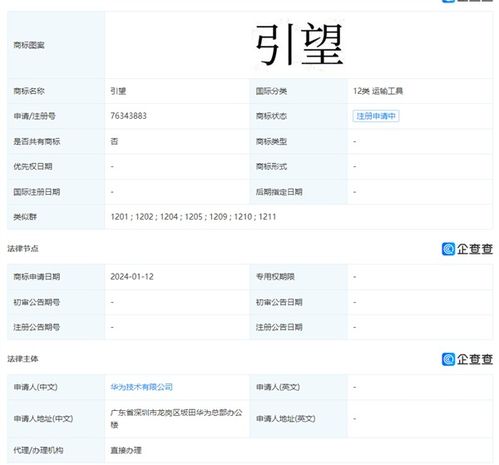This screenshot has width=499, height=465.
Task: Click the 法律主体 section heading
Action: pyautogui.click(x=23, y=359)
